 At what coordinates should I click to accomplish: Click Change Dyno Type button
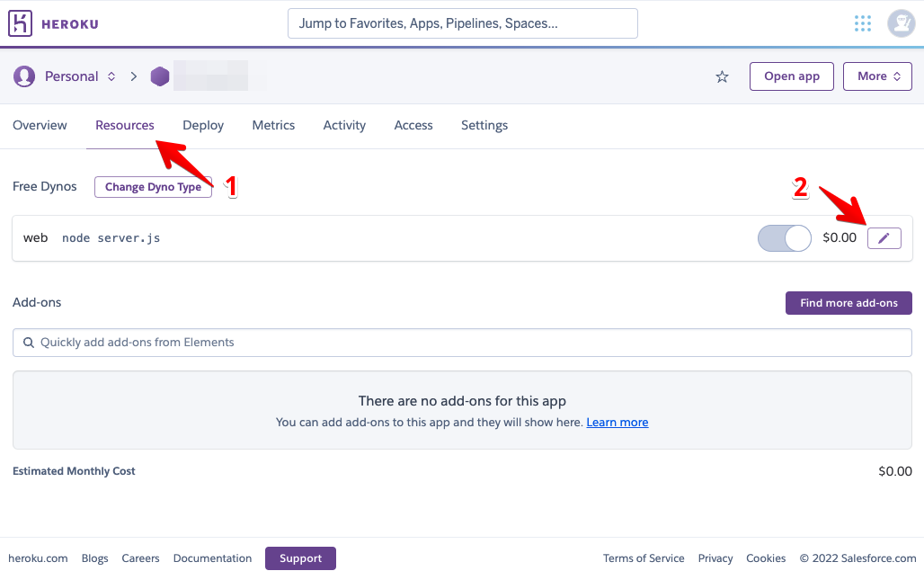[153, 187]
